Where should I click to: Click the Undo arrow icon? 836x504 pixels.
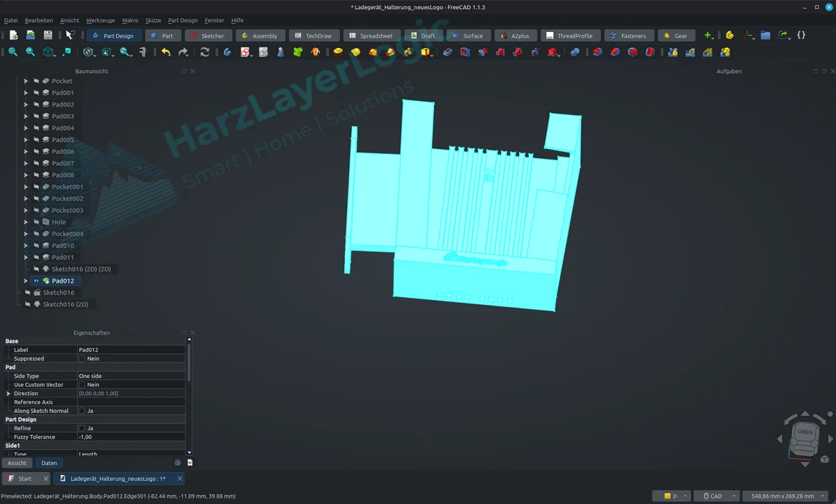click(x=166, y=52)
